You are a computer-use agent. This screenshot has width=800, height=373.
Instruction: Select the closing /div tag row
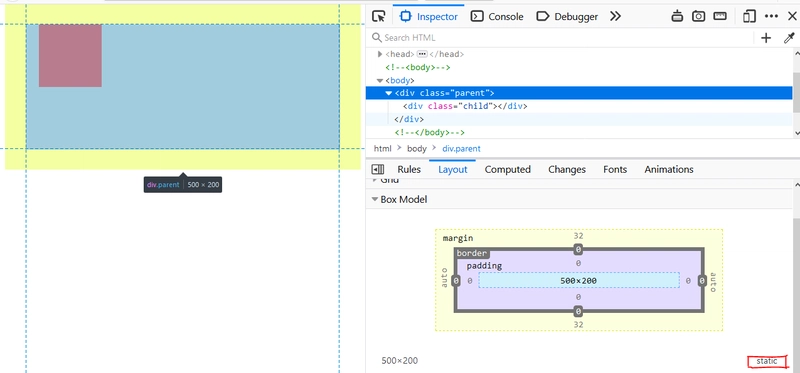(x=579, y=119)
